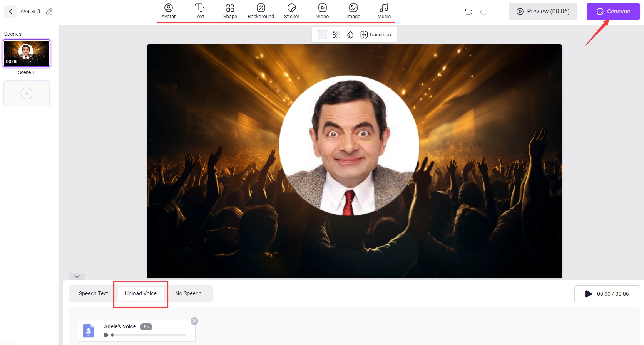Generate the avatar video
Image resolution: width=644 pixels, height=345 pixels.
point(613,12)
